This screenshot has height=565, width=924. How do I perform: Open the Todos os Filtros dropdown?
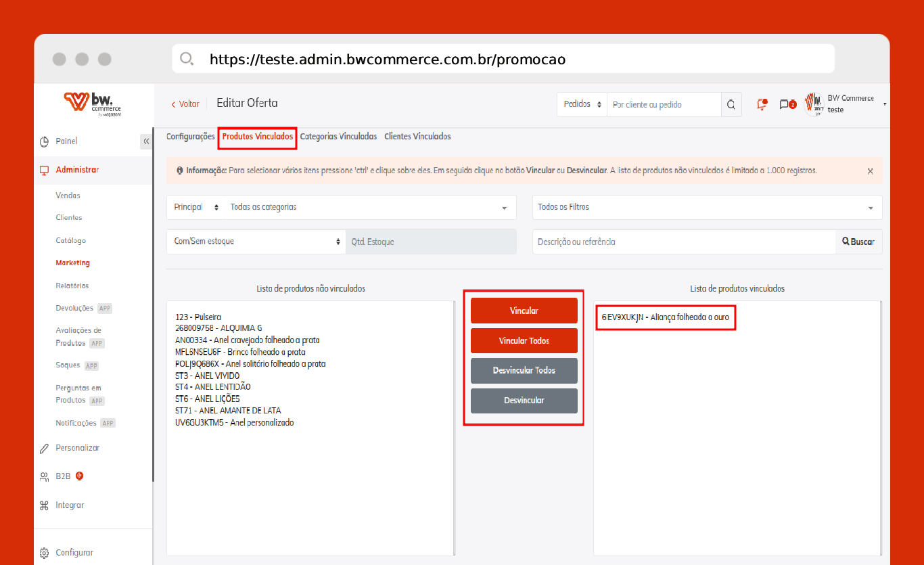point(707,207)
